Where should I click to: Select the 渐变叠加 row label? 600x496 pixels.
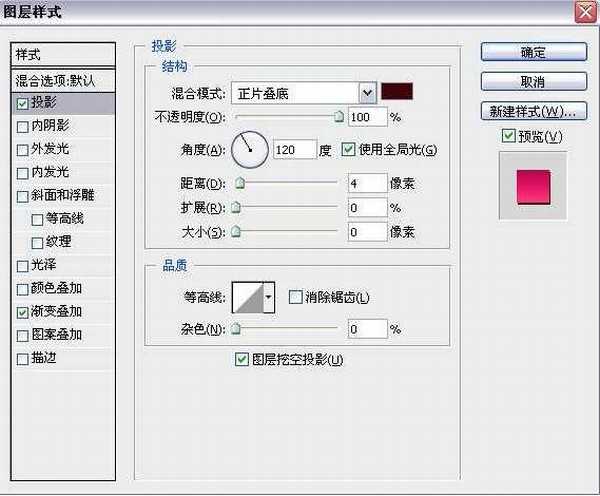pos(56,312)
